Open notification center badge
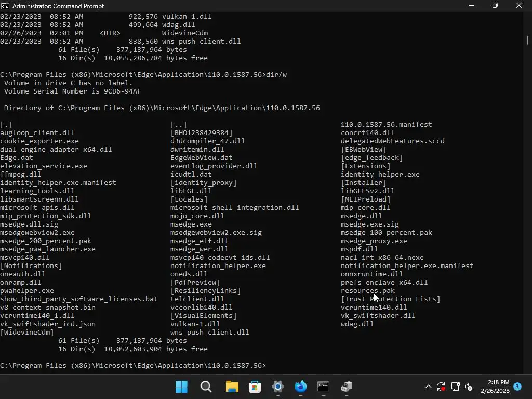 point(517,386)
